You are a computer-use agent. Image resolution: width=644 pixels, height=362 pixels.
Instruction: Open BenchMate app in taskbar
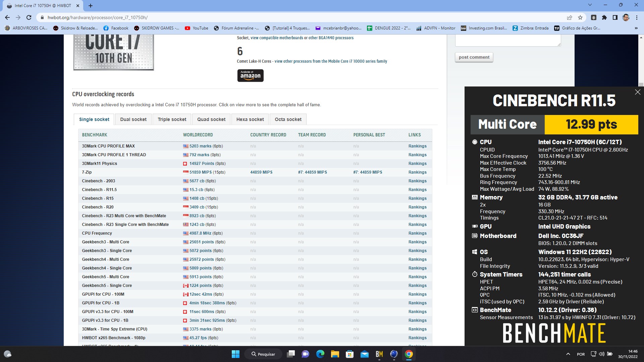[379, 354]
